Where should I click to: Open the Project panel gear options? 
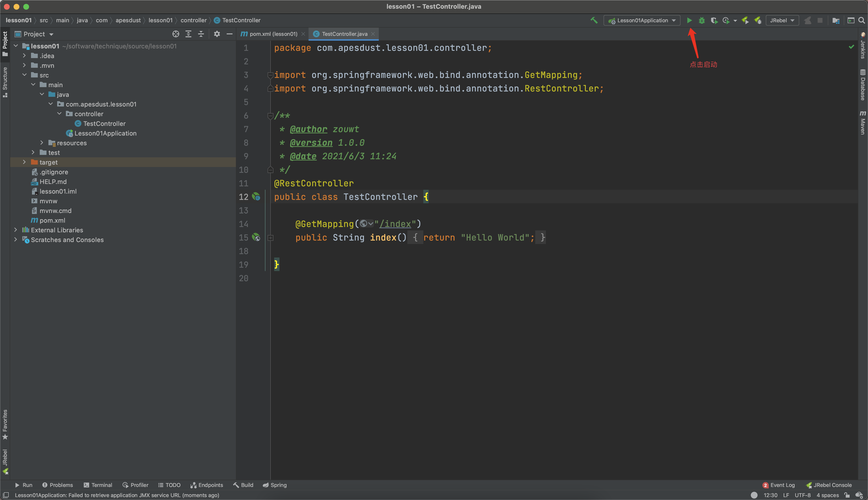pyautogui.click(x=217, y=34)
